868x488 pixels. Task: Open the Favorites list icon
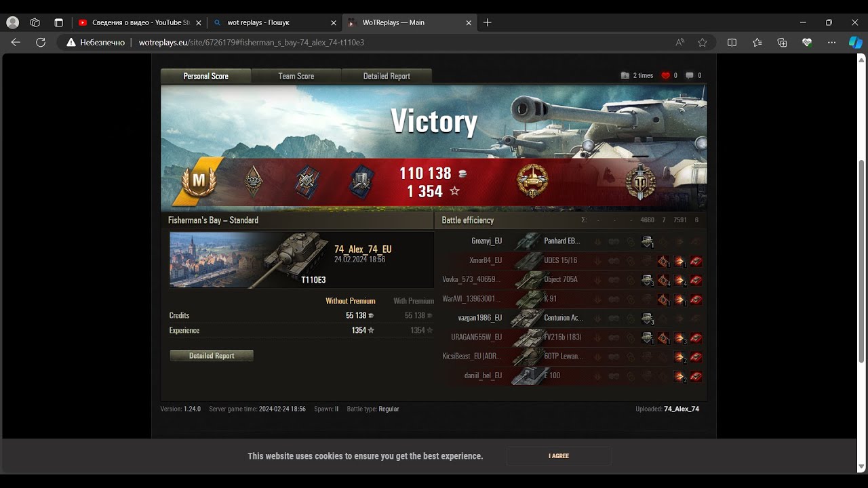757,42
